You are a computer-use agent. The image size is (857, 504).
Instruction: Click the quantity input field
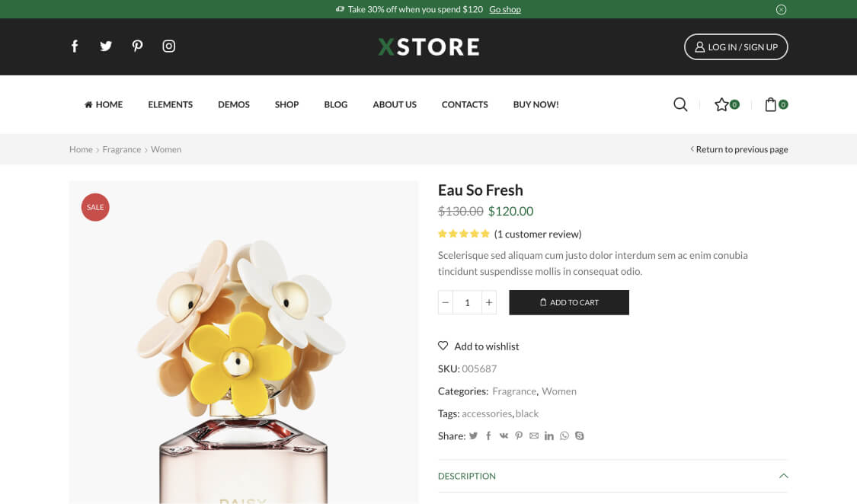click(x=467, y=302)
